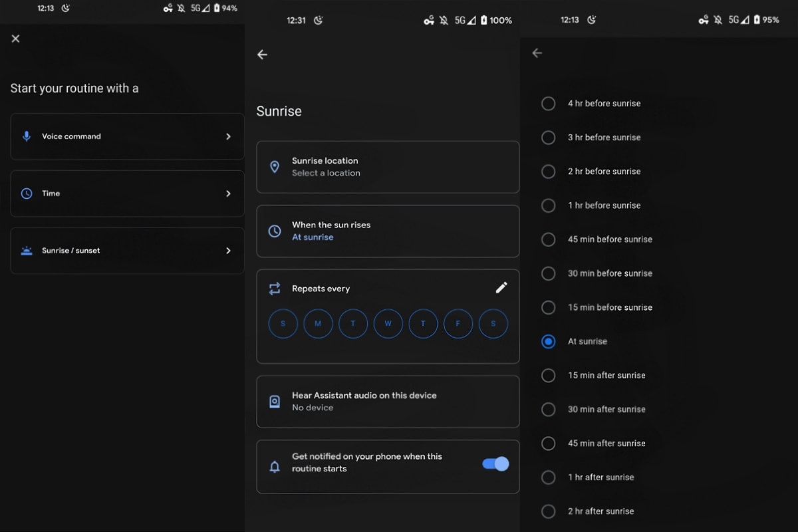Open 'Sunrise location' to select a location

coord(388,167)
